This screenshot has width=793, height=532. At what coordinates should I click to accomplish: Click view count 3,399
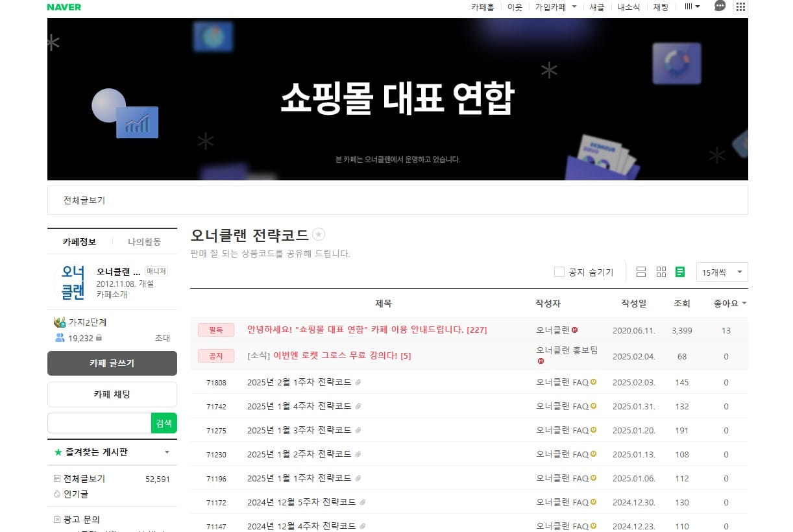pos(682,331)
